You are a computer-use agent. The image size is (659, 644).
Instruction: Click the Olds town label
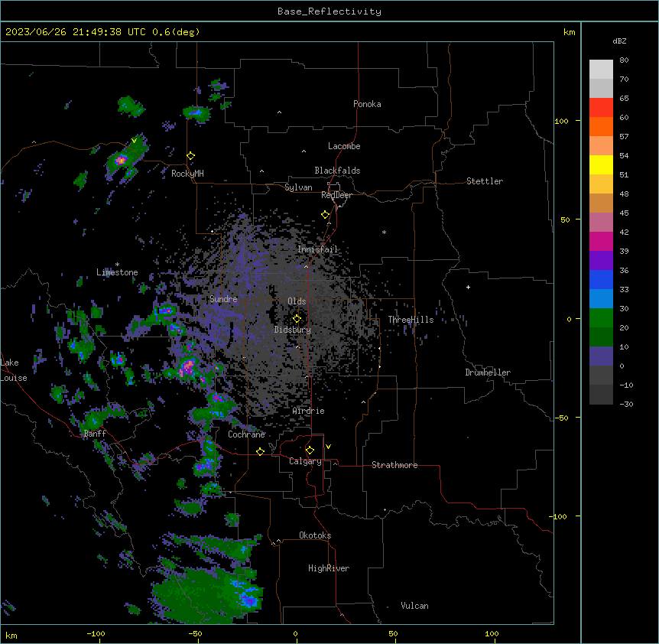coord(297,301)
